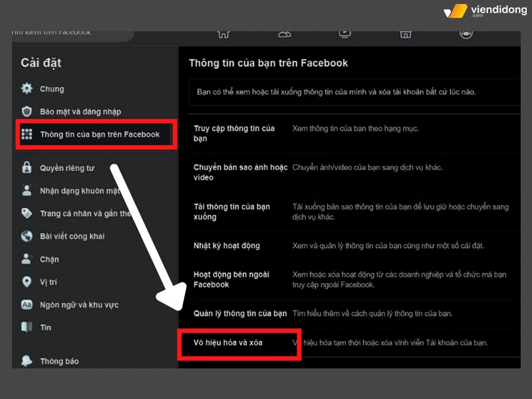Open the Tin settings section

pos(45,327)
